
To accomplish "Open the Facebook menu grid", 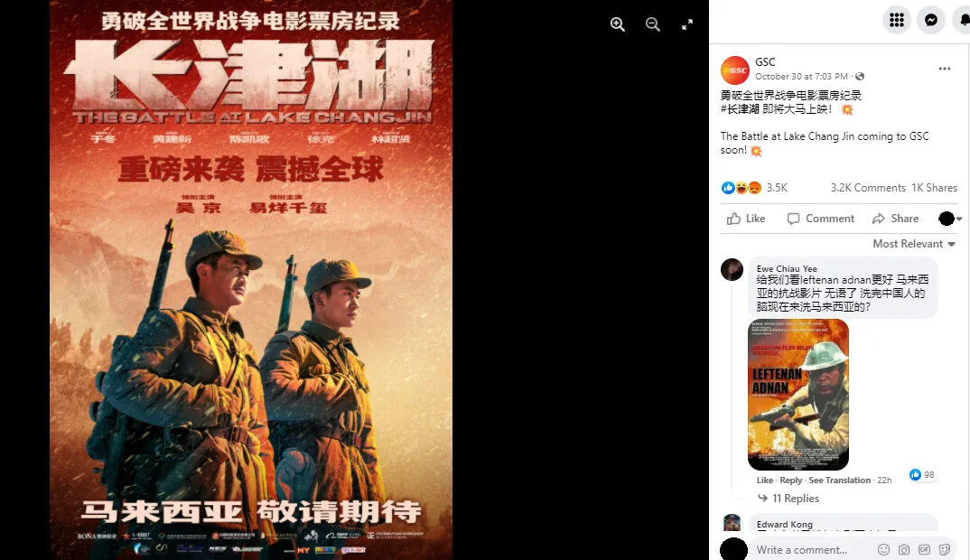I will (896, 21).
